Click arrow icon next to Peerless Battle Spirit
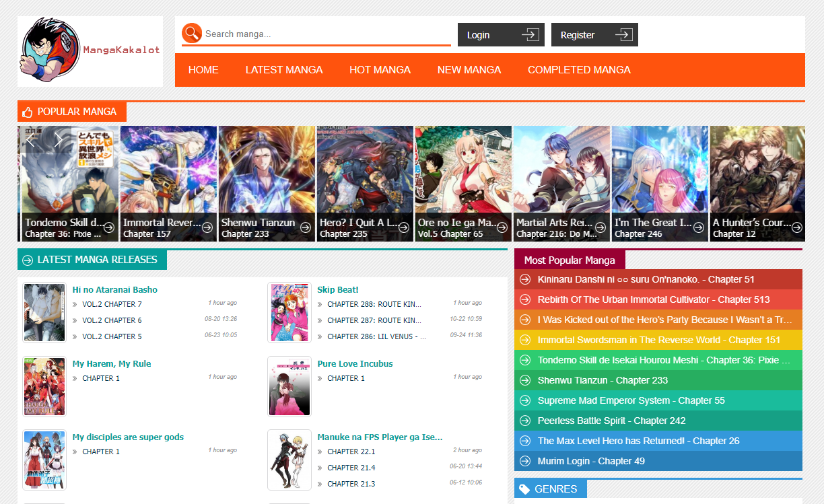The image size is (824, 504). click(x=526, y=421)
